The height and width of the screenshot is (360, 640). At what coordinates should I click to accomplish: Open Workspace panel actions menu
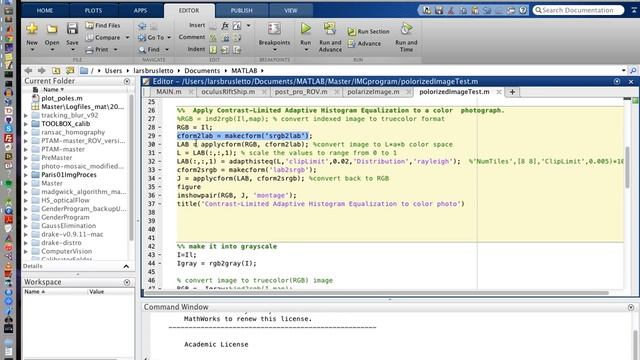pyautogui.click(x=127, y=282)
